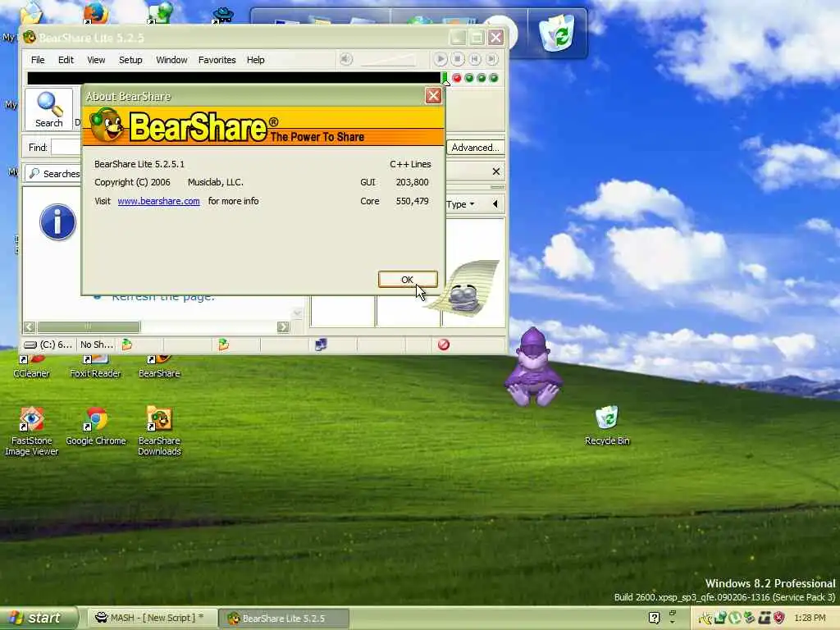The image size is (840, 630).
Task: Open the Favorites menu
Action: [x=217, y=60]
